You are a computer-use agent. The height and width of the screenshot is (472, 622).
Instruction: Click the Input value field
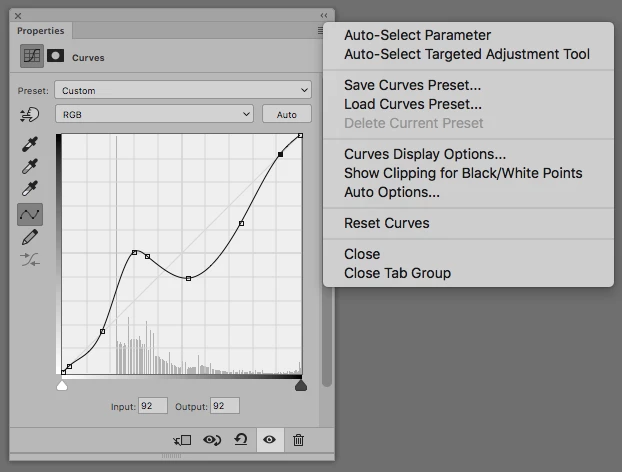tap(153, 406)
